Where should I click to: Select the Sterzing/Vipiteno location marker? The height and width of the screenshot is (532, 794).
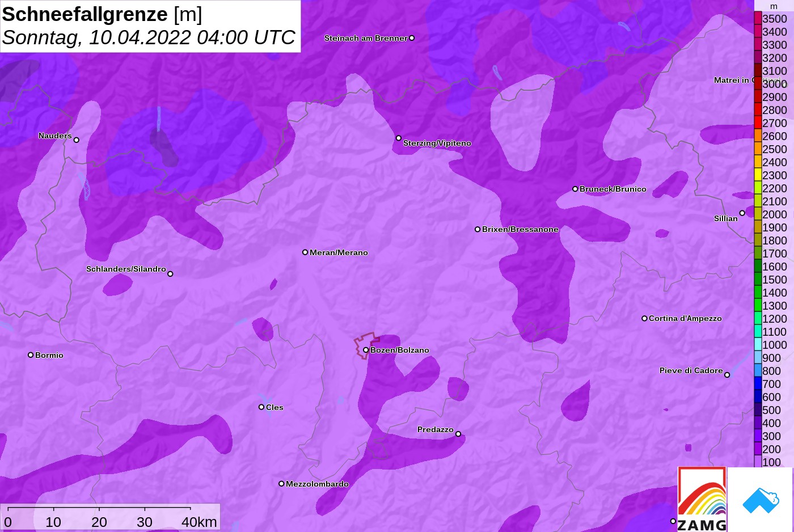click(x=399, y=138)
